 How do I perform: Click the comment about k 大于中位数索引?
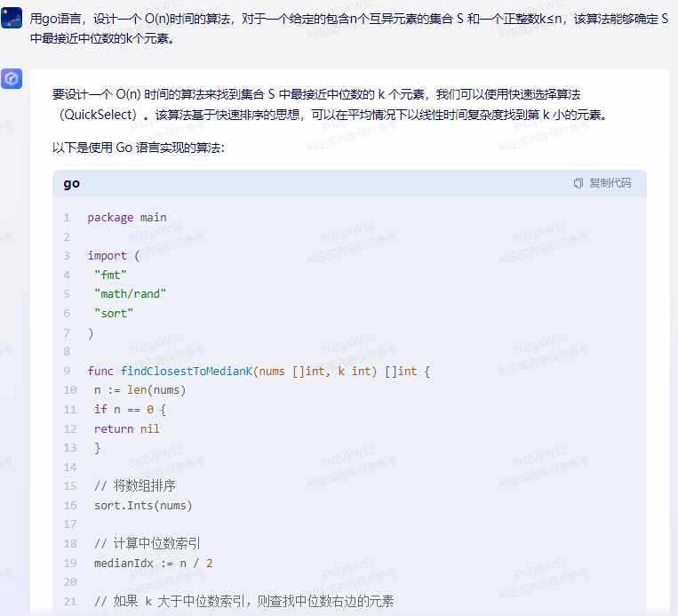[x=243, y=601]
